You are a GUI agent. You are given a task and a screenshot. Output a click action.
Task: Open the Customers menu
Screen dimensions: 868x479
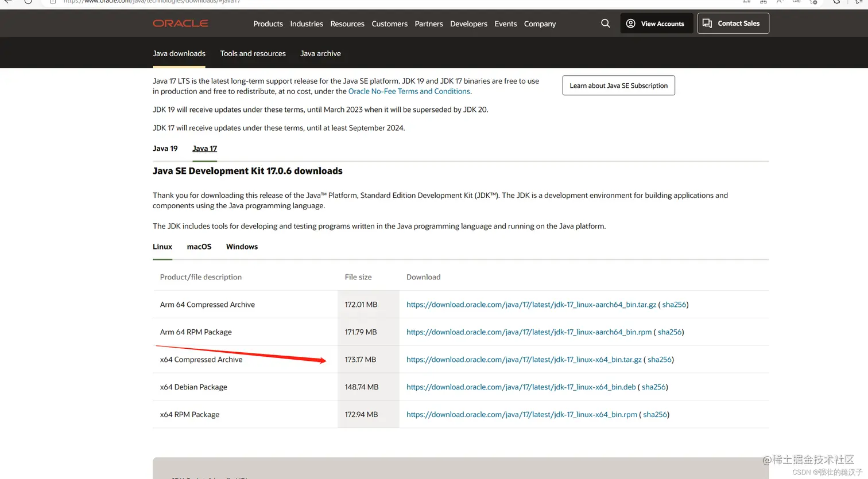[389, 24]
